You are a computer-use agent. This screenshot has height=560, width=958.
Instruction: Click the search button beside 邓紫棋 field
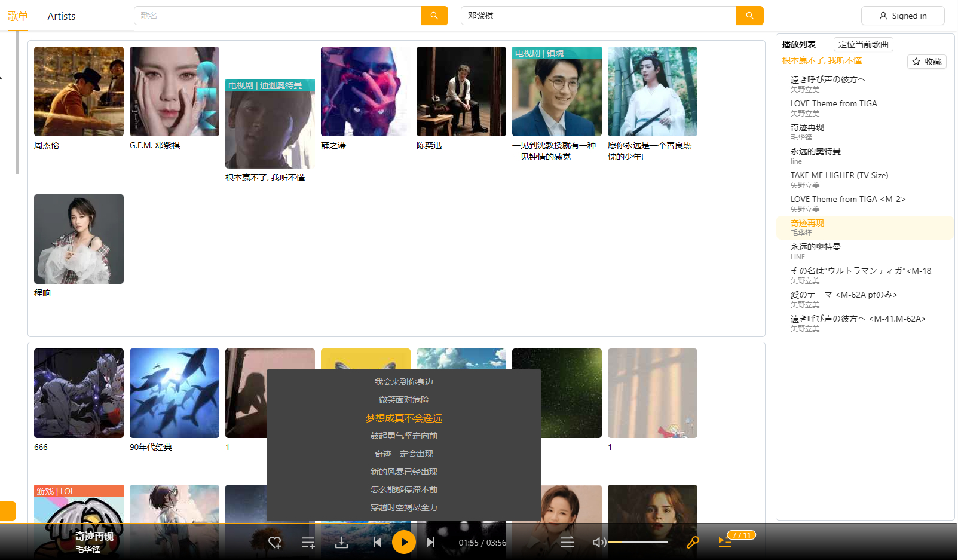749,16
